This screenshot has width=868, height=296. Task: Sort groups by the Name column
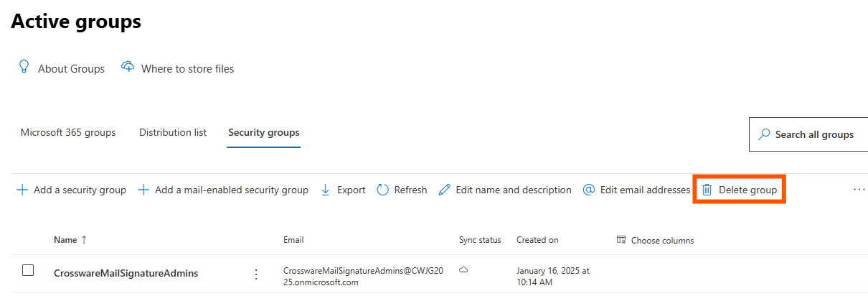65,240
